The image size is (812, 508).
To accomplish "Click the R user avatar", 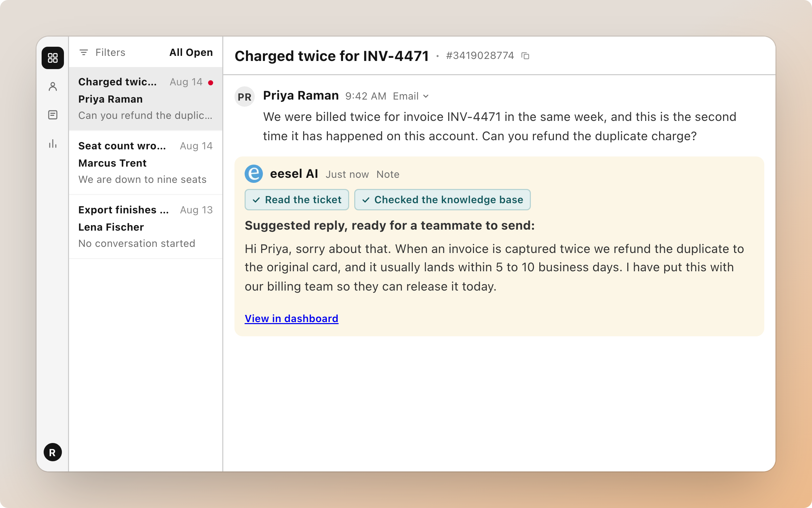I will 52,452.
